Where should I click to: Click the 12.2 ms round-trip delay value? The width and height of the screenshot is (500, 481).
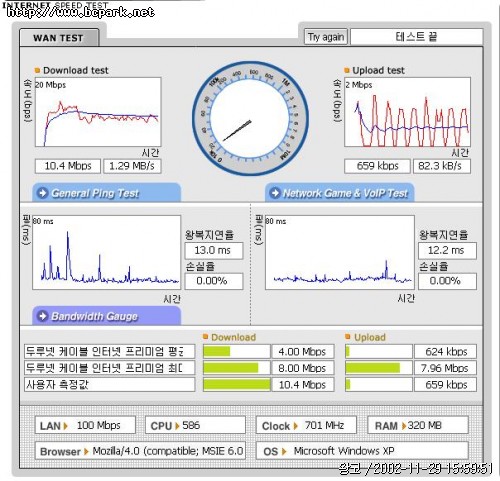(447, 250)
